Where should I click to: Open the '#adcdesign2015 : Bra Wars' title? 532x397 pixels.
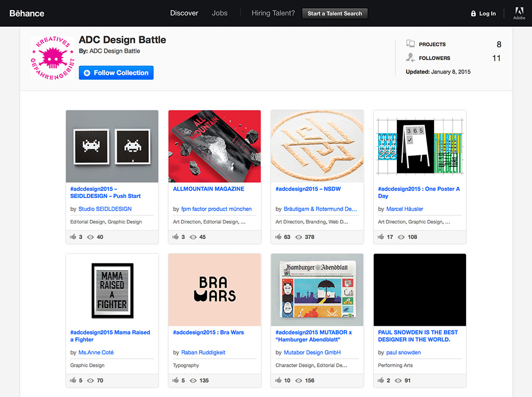pos(209,333)
